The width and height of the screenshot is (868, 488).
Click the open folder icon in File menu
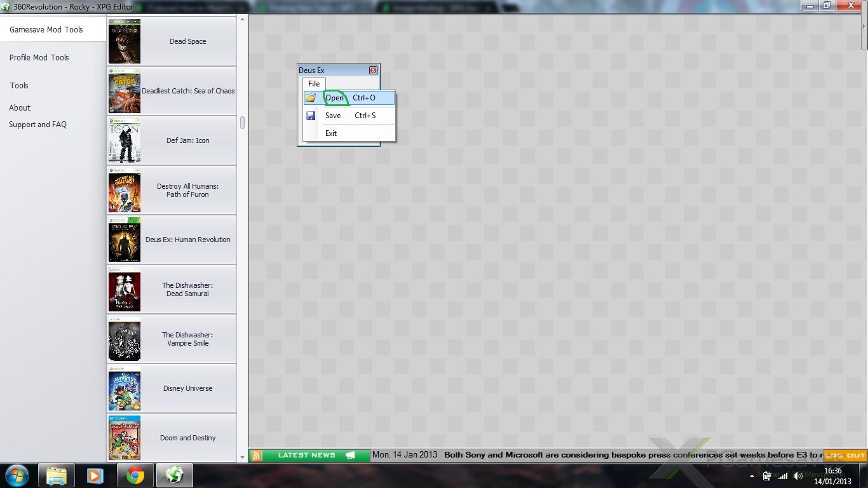(311, 98)
